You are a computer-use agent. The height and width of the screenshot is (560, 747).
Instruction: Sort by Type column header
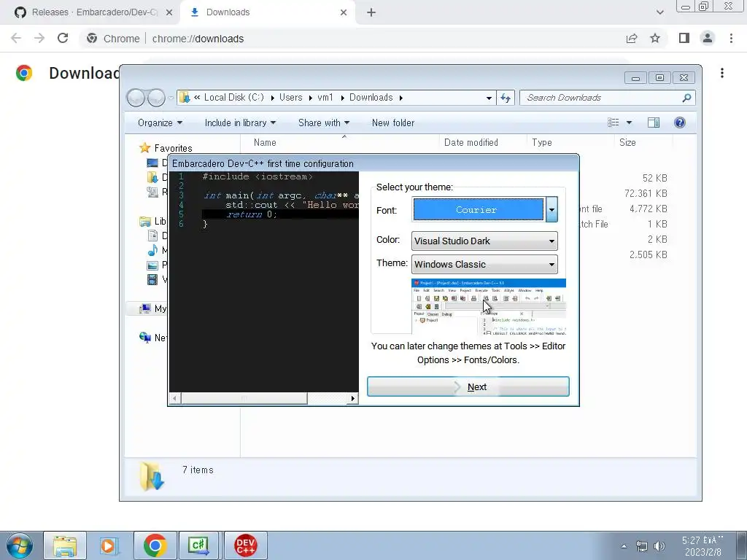(x=542, y=142)
